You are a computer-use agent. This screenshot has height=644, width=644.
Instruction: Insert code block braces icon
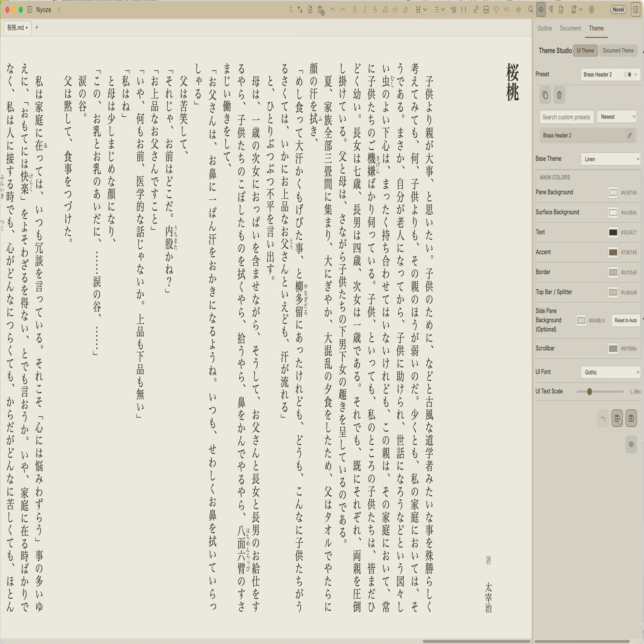(x=464, y=10)
